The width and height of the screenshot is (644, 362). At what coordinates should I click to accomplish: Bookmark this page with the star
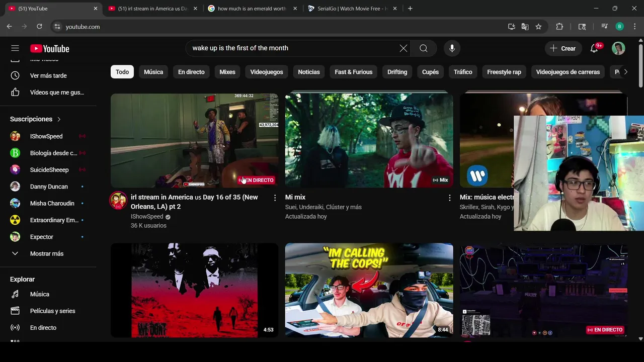[538, 27]
